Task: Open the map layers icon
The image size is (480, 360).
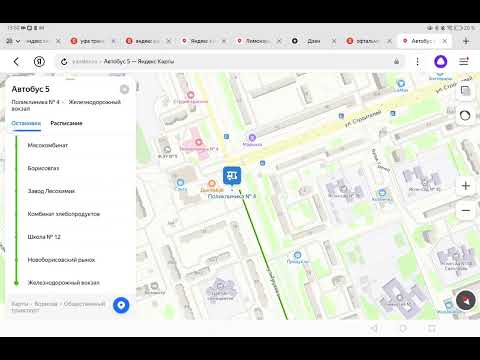Action: tap(465, 90)
